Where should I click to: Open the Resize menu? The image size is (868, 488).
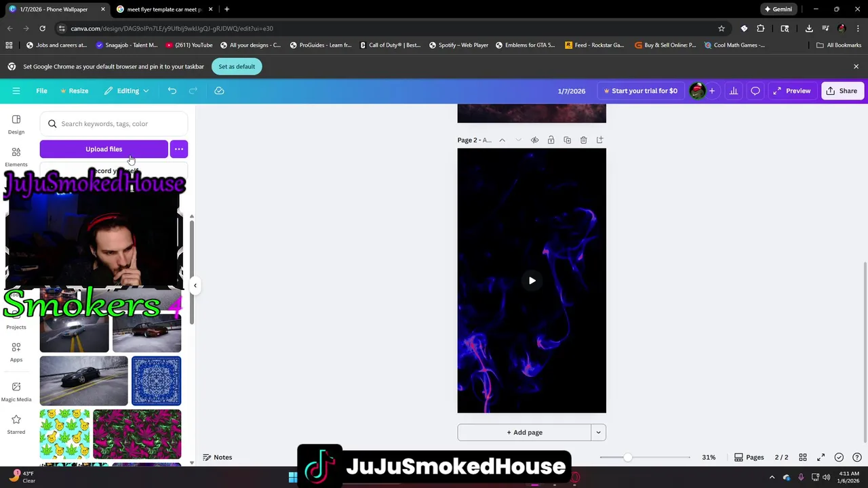tap(74, 91)
